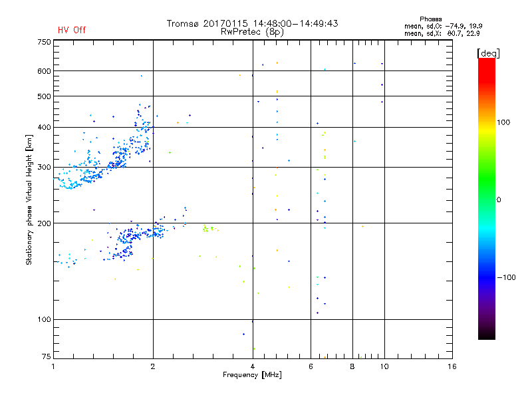Click the '-100' colorbar tick label
Image resolution: width=532 pixels, height=399 pixels.
tap(506, 277)
